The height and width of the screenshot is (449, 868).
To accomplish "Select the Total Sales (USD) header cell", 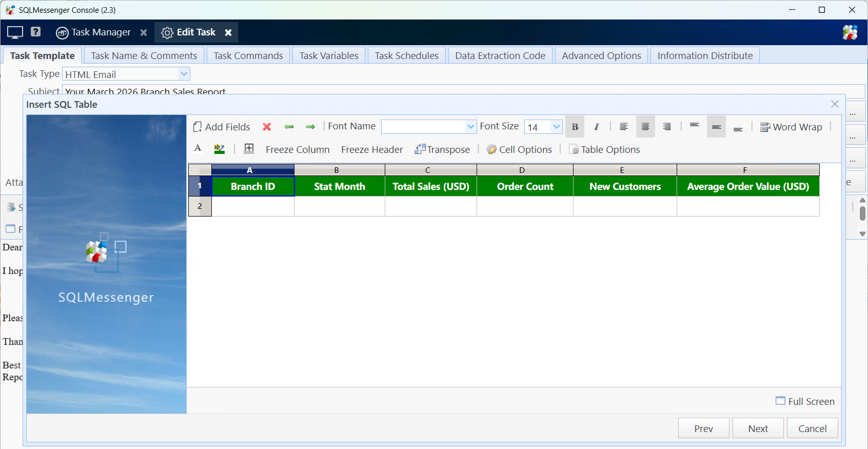I will [x=431, y=186].
